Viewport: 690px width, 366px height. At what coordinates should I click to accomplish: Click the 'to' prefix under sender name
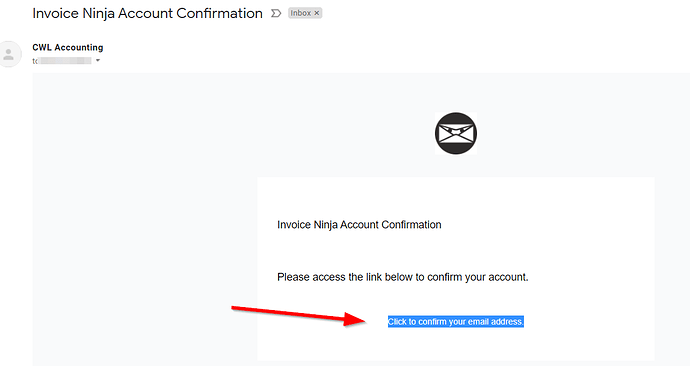[35, 61]
